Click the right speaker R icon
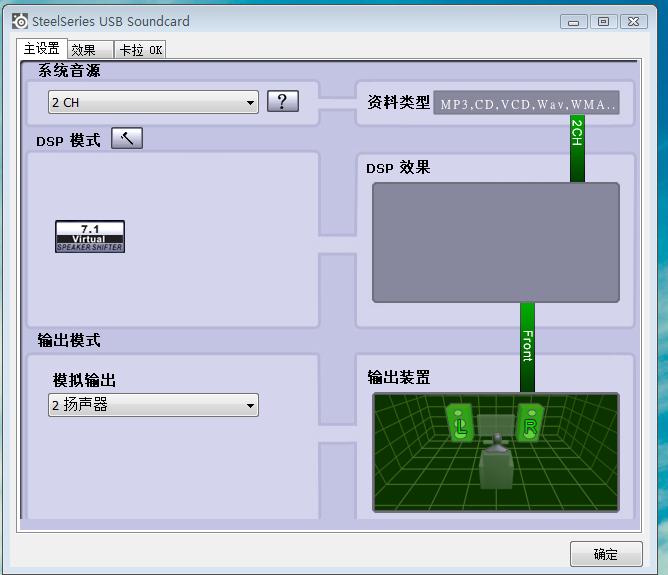This screenshot has height=575, width=668. tap(530, 423)
